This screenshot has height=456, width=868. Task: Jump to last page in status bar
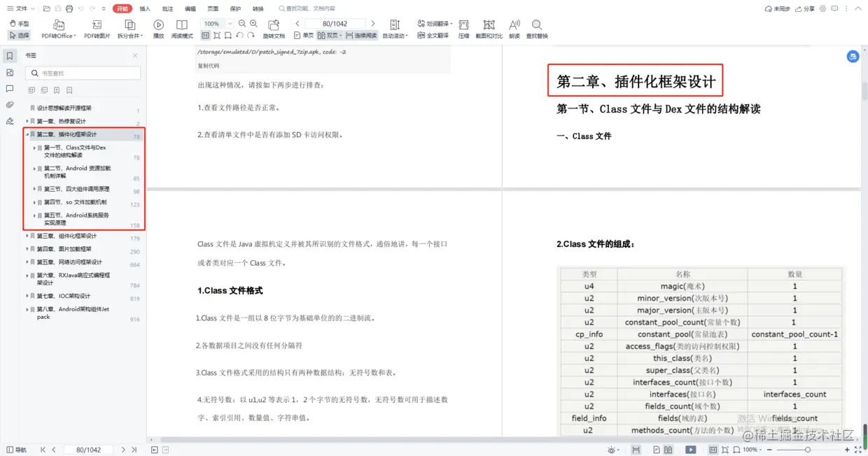point(134,450)
